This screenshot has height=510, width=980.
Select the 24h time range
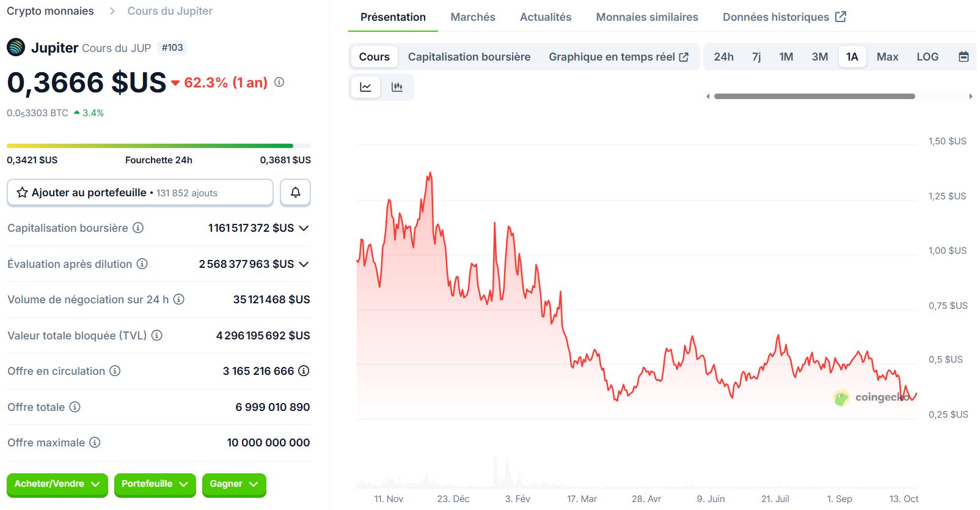(x=723, y=57)
